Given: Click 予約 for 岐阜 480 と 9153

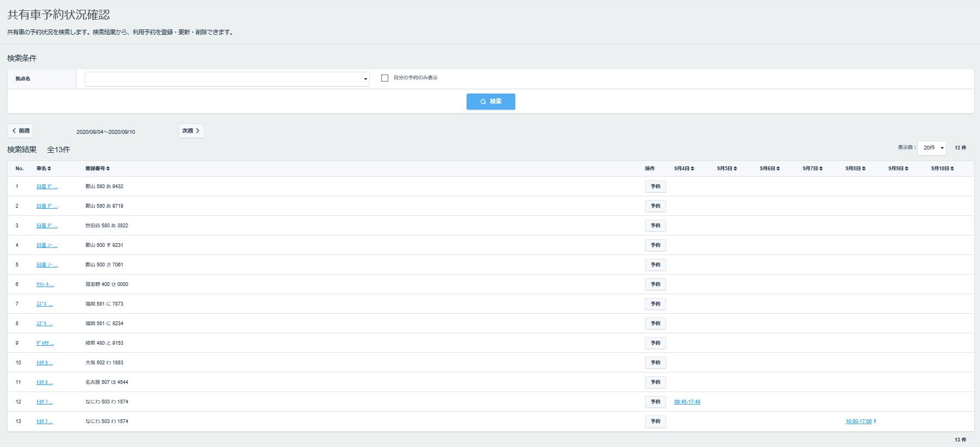Looking at the screenshot, I should (655, 343).
